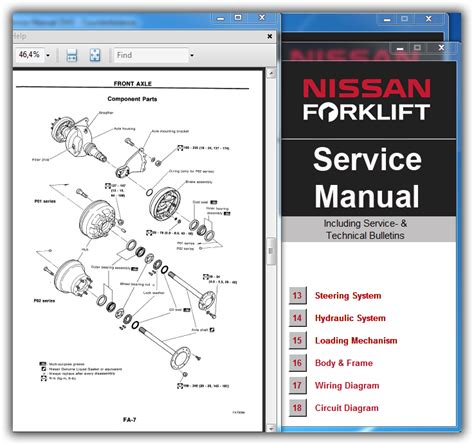Click the Find search field
The width and height of the screenshot is (474, 445).
[151, 55]
